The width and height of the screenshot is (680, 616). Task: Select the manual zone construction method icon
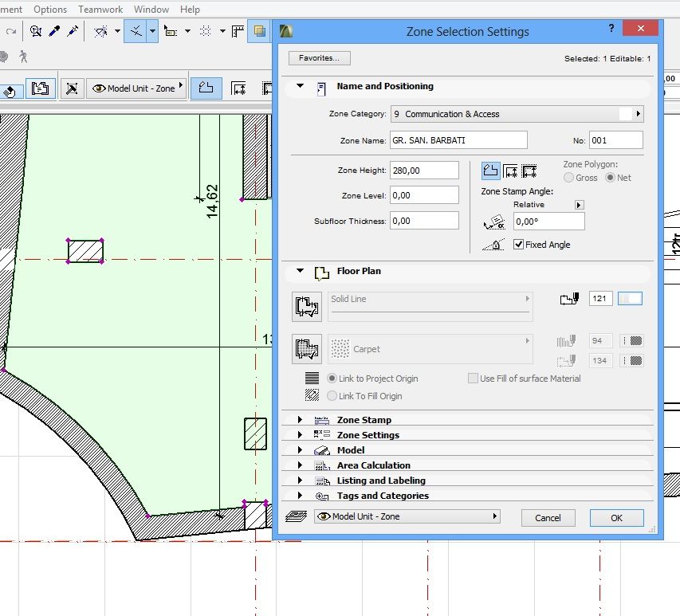point(490,171)
